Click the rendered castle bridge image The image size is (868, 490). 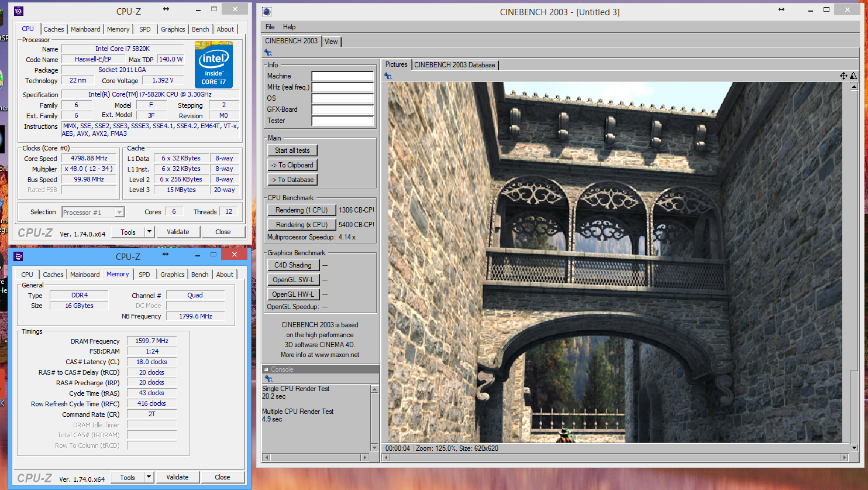coord(615,262)
